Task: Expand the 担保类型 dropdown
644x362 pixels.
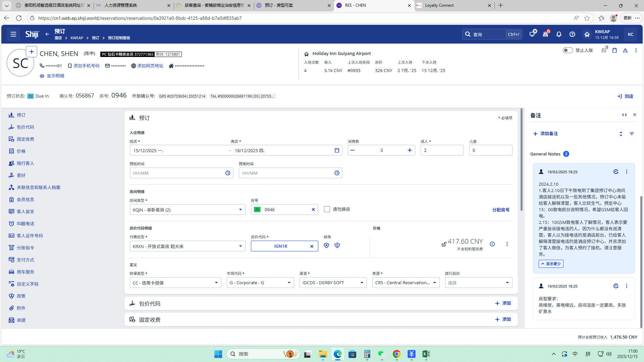Action: (x=175, y=283)
